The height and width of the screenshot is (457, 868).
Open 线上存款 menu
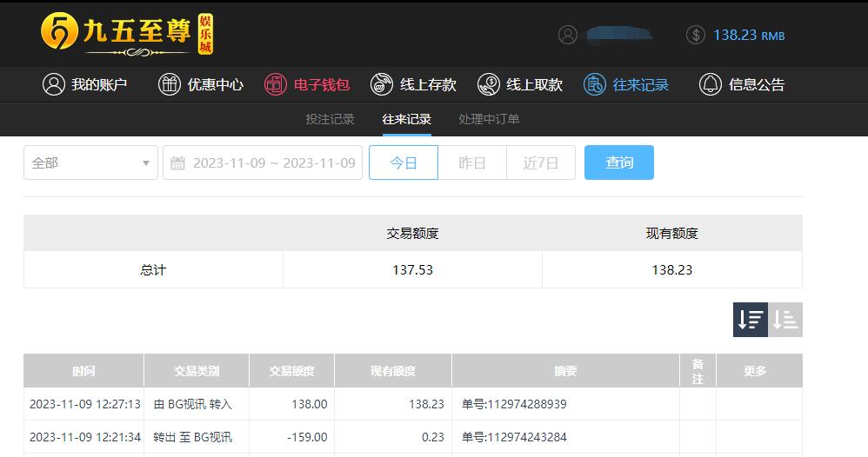click(x=413, y=84)
